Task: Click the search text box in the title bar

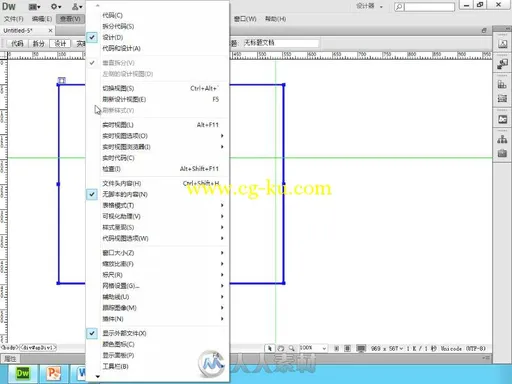Action: (429, 7)
